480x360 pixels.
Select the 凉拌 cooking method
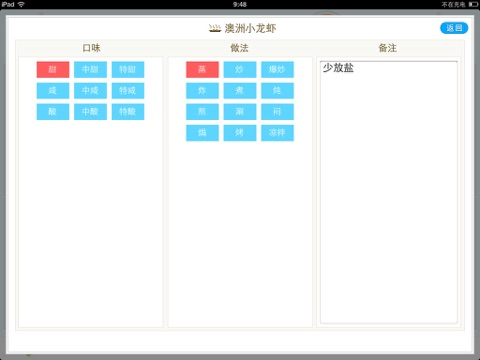point(277,133)
